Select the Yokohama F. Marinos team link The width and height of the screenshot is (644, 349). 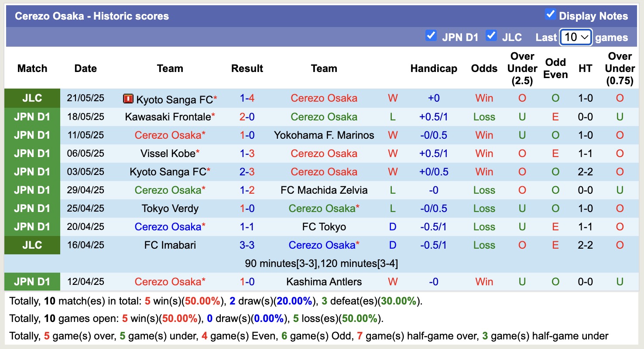pos(324,135)
